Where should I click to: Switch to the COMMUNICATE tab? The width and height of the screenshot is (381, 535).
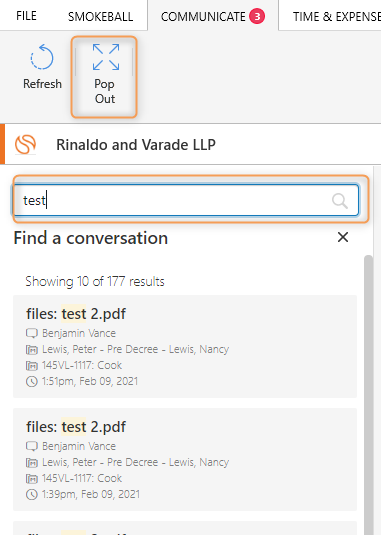pyautogui.click(x=213, y=16)
